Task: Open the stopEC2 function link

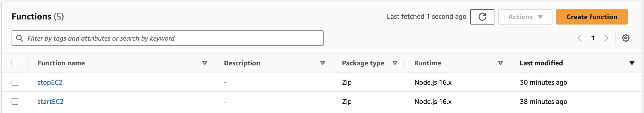Action: [x=50, y=82]
